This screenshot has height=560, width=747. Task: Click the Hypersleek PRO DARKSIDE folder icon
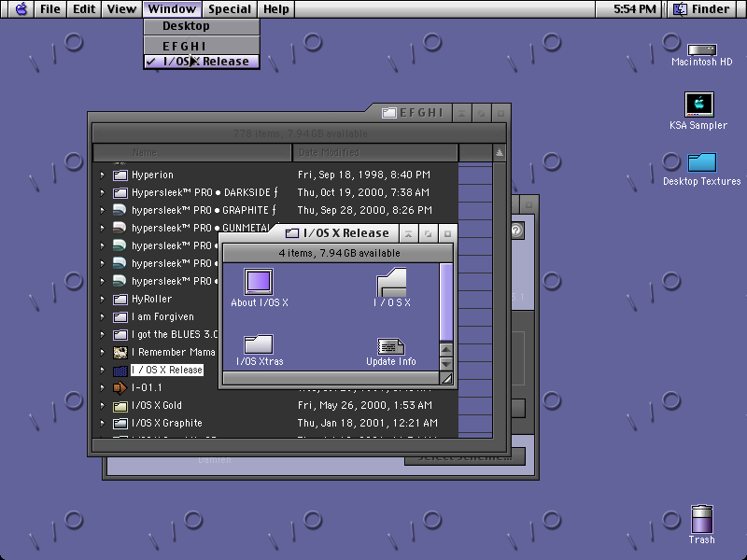click(x=120, y=193)
